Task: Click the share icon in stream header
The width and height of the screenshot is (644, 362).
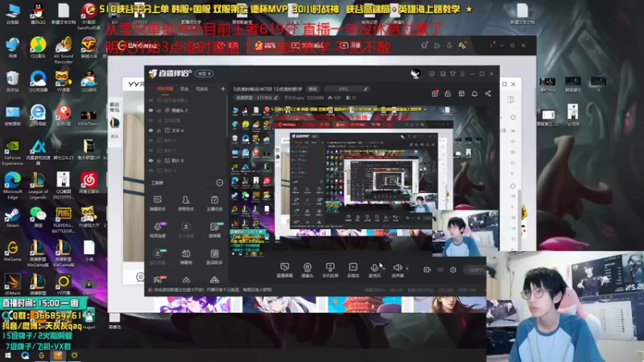Action: [x=488, y=93]
